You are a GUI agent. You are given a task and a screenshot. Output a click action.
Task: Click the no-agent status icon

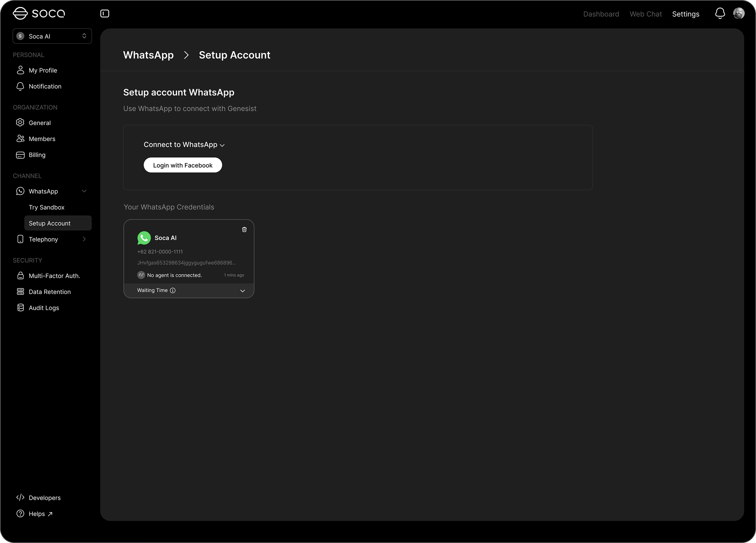(141, 275)
